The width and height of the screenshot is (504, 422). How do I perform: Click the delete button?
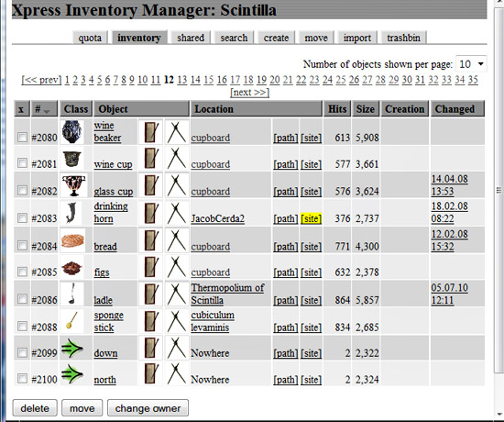(x=35, y=408)
